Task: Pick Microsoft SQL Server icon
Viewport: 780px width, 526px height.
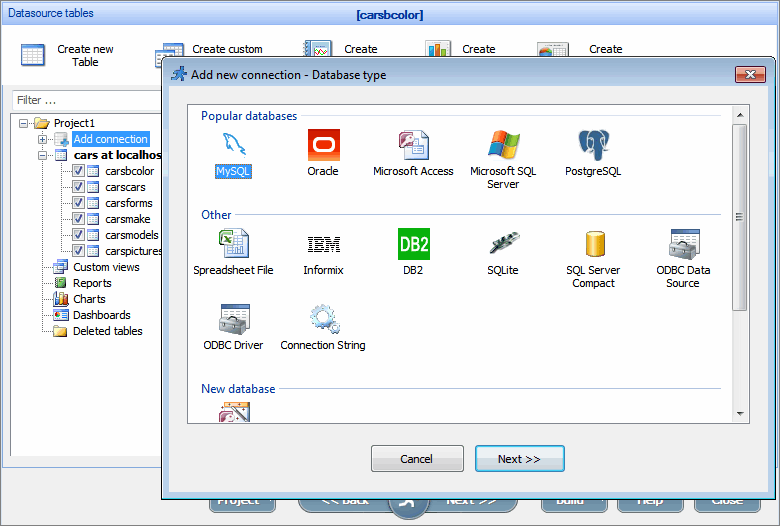Action: coord(503,146)
